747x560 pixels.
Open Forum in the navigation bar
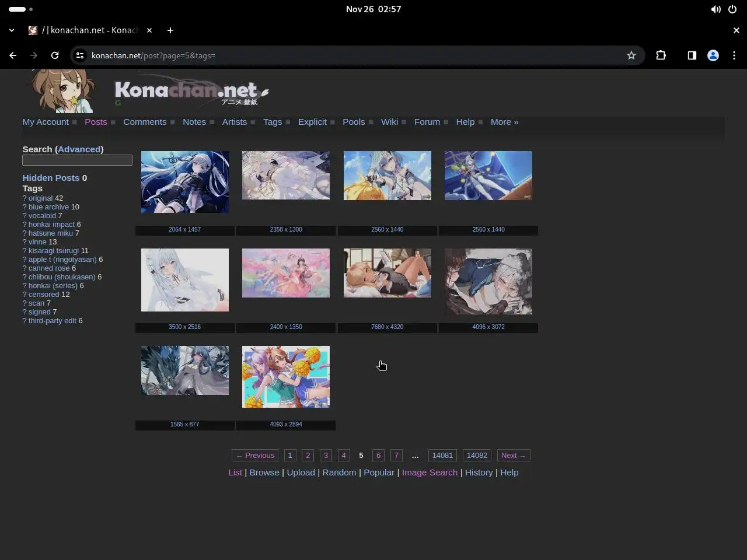coord(427,122)
